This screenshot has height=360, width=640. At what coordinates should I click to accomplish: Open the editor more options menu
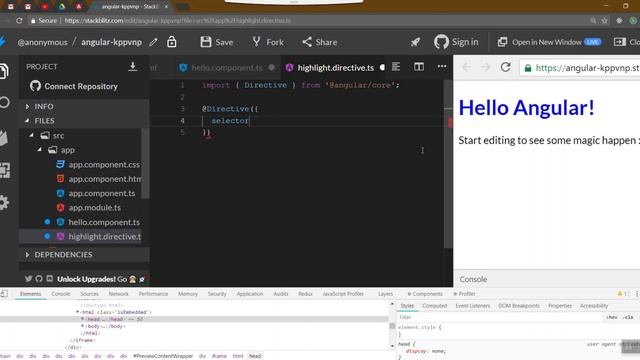coord(442,66)
